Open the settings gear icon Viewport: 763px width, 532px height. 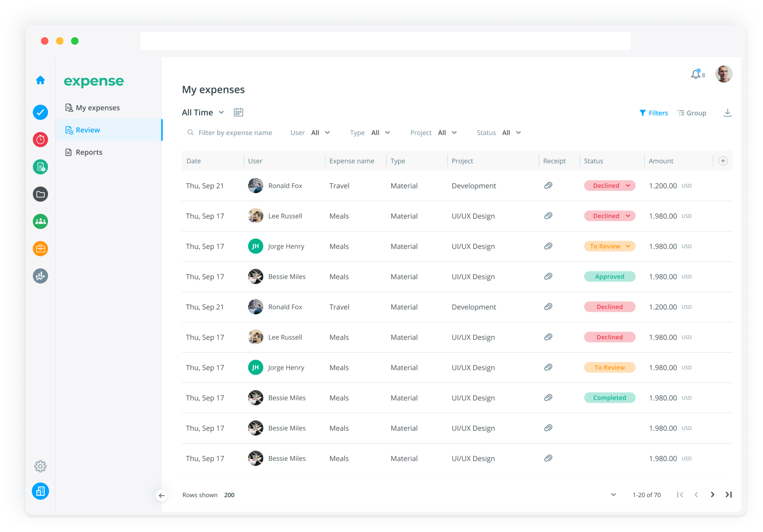click(x=40, y=466)
